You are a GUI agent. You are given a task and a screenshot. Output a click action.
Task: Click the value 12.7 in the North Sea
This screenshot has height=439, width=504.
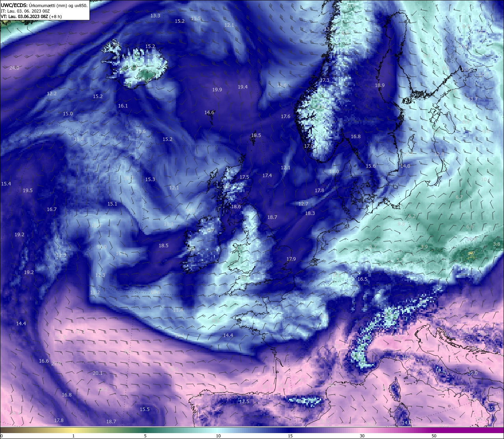pyautogui.click(x=303, y=204)
